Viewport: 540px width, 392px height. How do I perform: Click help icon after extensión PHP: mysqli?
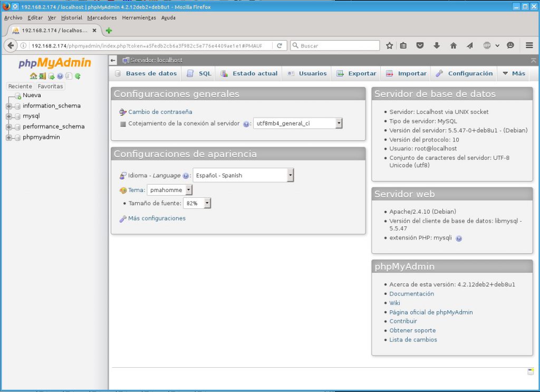459,238
